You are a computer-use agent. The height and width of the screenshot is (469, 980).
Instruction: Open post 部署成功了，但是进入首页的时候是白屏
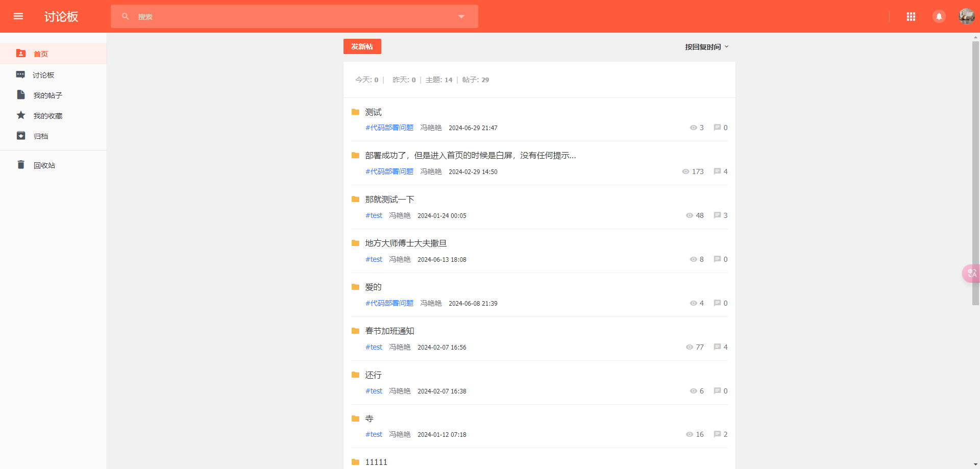pos(471,156)
